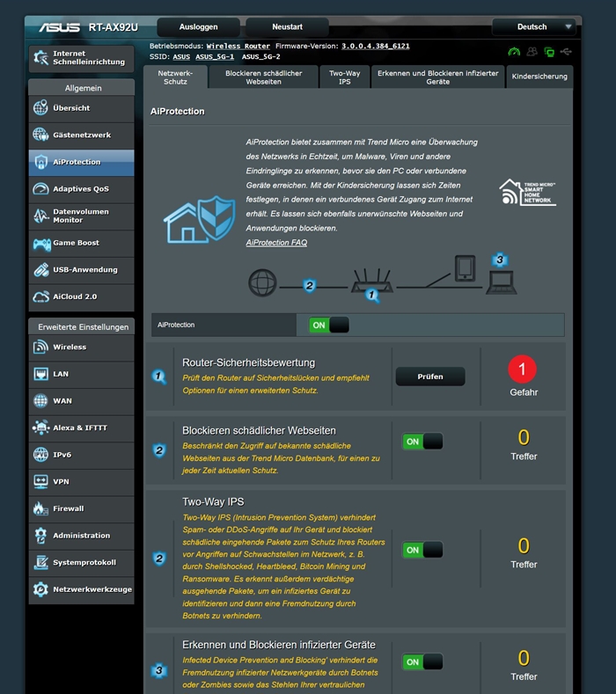Switch to Blockieren schädlicher Webseiten tab
The image size is (616, 694).
pos(263,77)
